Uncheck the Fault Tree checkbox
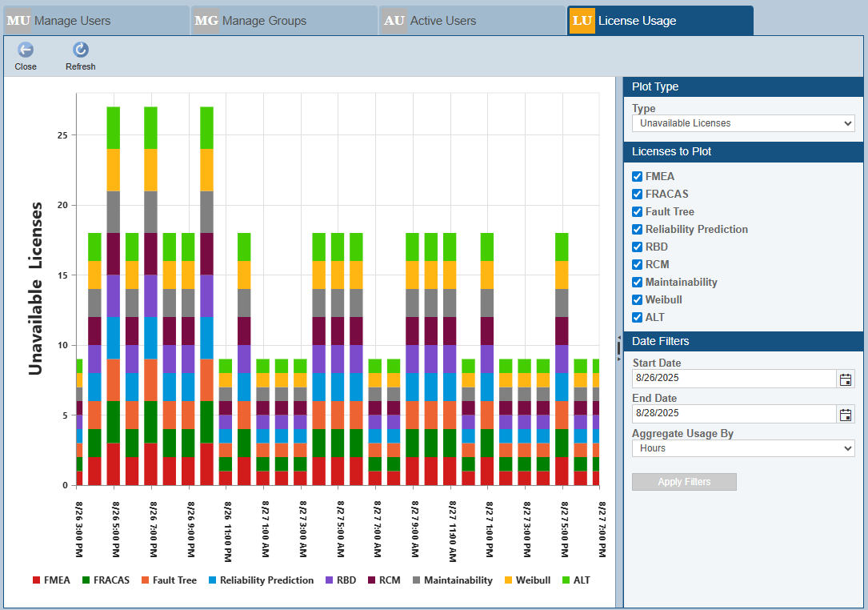This screenshot has width=868, height=610. pos(638,212)
